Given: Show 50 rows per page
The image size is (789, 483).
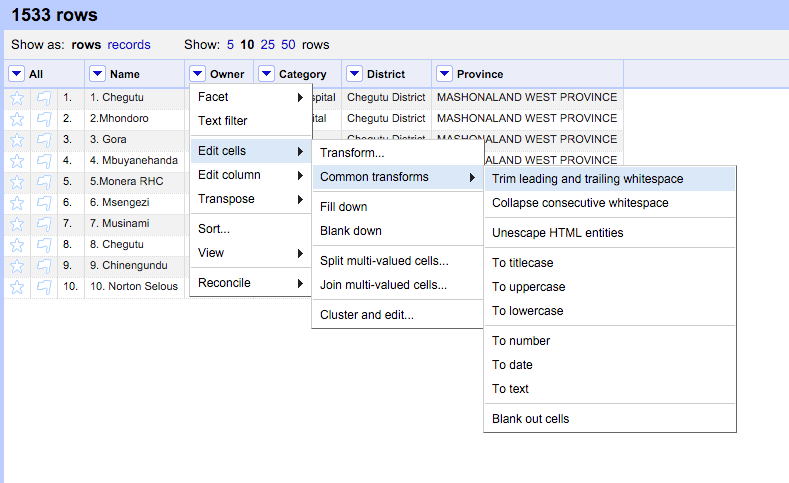Looking at the screenshot, I should [288, 45].
